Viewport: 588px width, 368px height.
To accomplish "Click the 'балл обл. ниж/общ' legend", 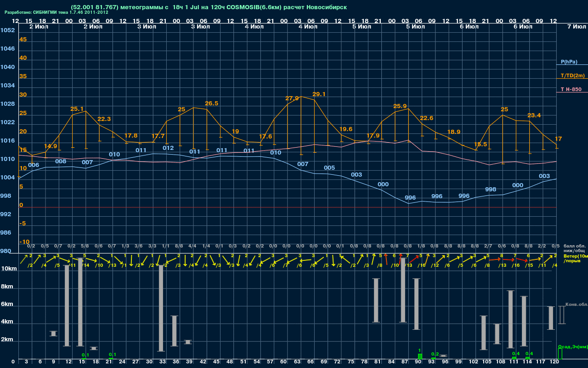I will [x=574, y=248].
